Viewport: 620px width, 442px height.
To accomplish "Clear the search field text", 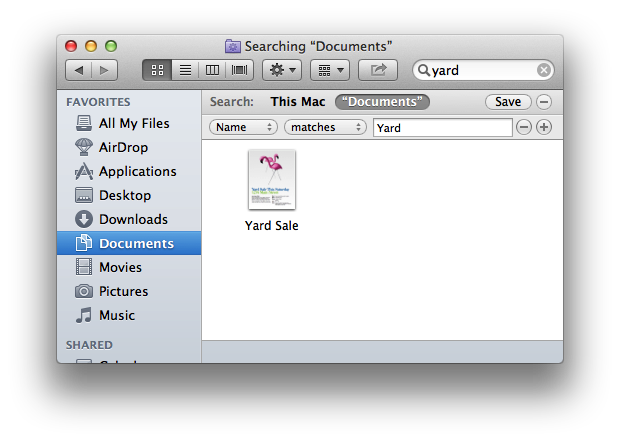I will [x=543, y=70].
